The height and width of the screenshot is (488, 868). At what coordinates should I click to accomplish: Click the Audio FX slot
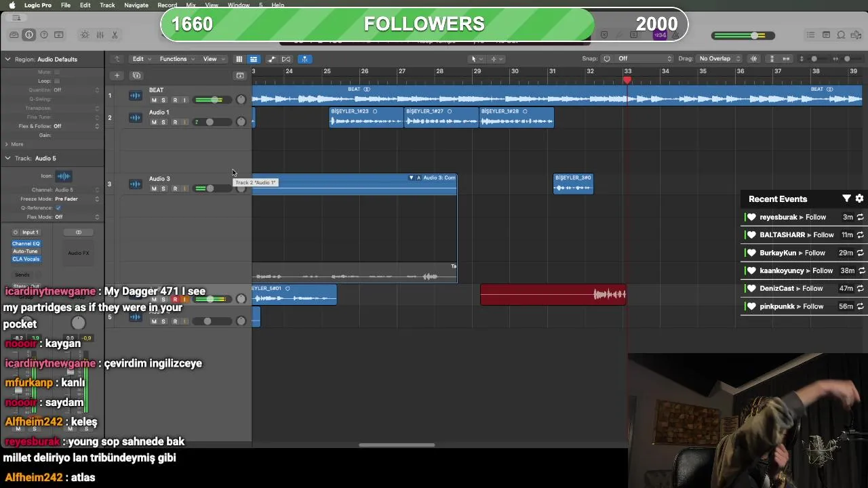click(x=79, y=253)
